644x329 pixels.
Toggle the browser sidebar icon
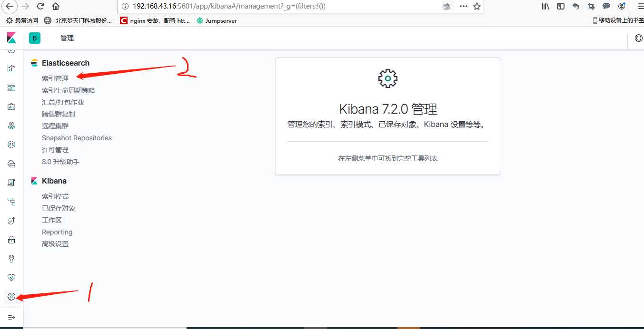coord(561,6)
